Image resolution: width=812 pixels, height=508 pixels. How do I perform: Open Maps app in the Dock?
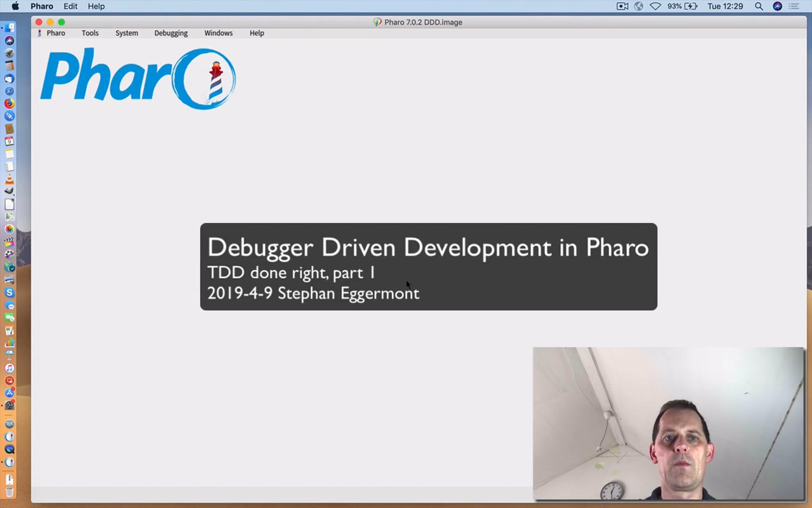[x=9, y=217]
